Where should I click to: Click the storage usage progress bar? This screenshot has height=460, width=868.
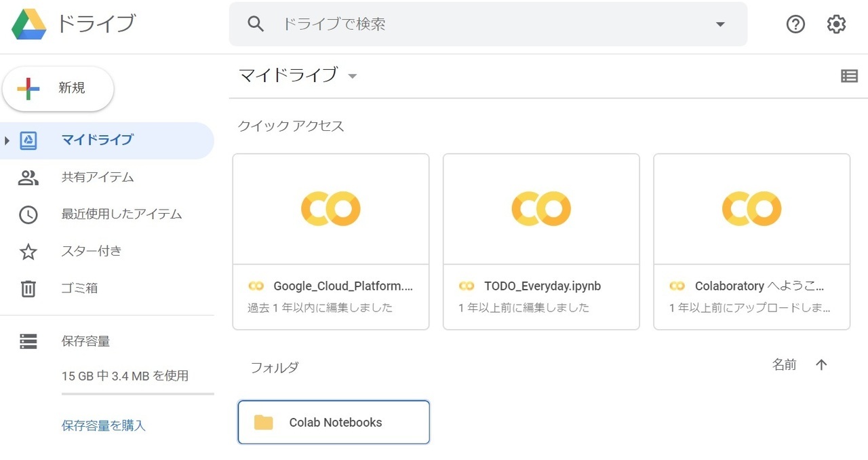coord(138,394)
